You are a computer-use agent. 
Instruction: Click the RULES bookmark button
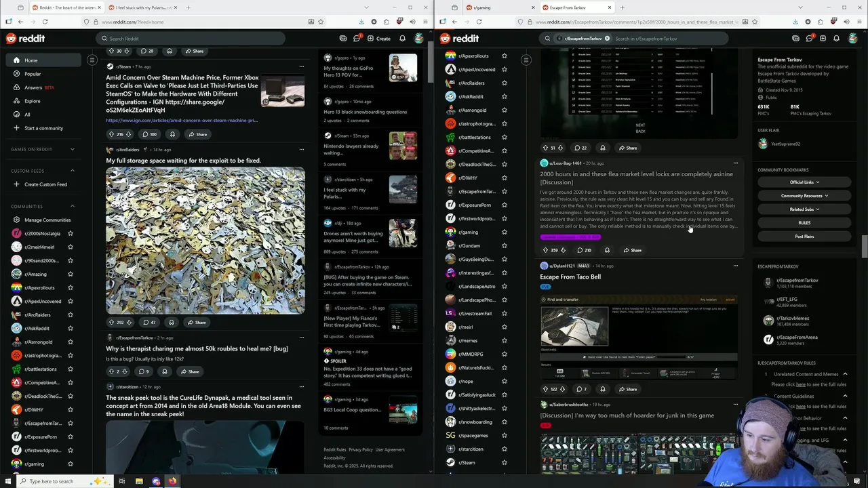[804, 223]
